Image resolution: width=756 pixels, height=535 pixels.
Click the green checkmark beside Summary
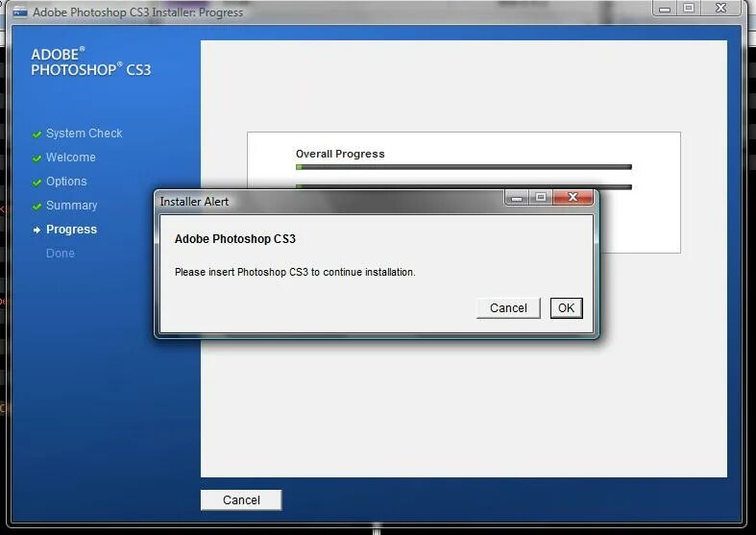pyautogui.click(x=37, y=207)
